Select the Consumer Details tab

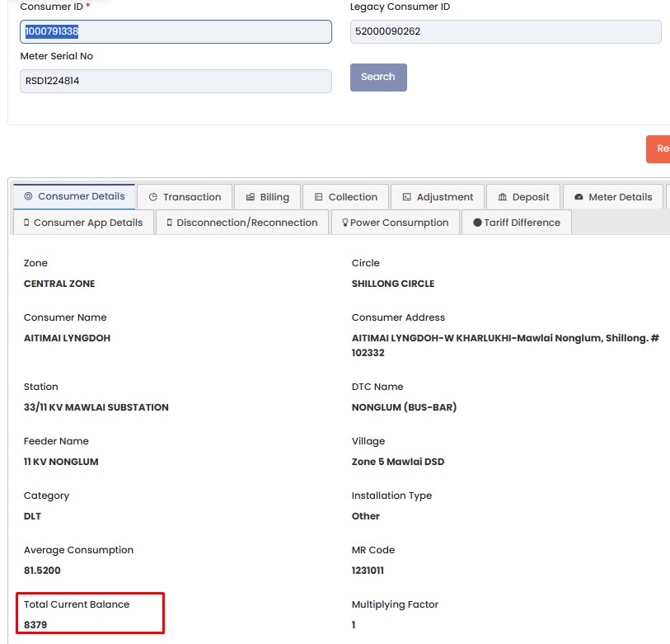(74, 196)
